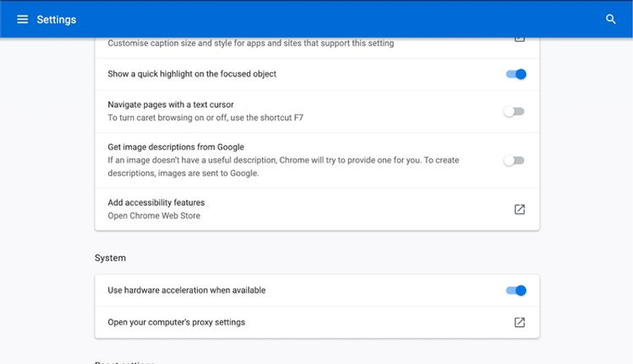The height and width of the screenshot is (364, 633).
Task: Open the hamburger main menu
Action: [x=23, y=19]
